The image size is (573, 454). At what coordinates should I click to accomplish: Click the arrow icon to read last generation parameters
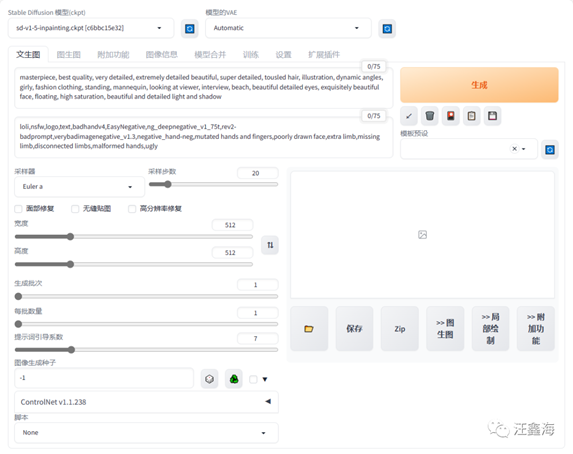409,116
